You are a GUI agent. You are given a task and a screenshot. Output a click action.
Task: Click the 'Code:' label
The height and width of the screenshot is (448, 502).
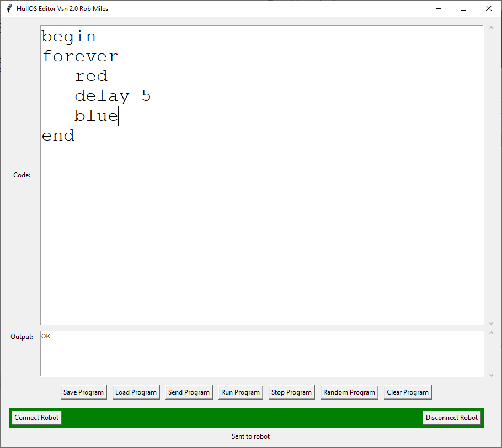click(x=22, y=175)
